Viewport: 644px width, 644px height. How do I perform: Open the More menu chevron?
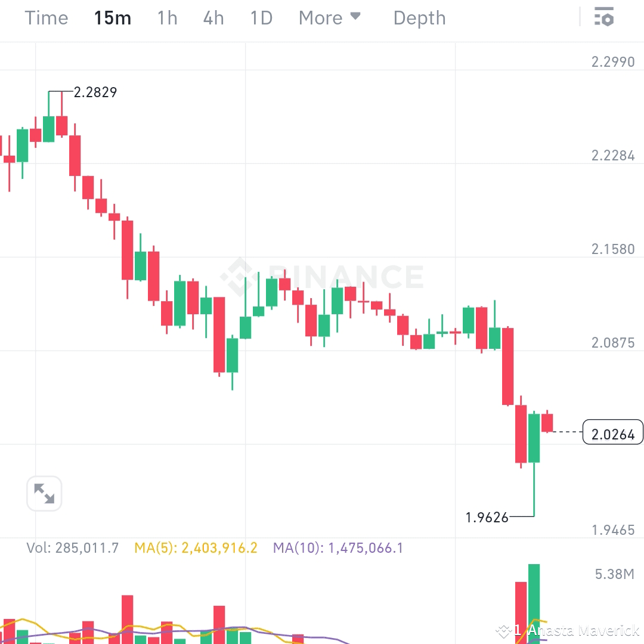[x=354, y=16]
